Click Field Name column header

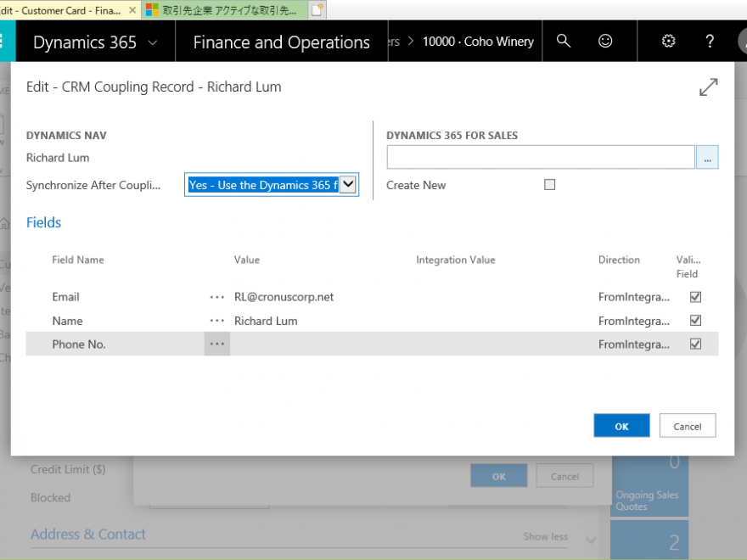click(78, 260)
